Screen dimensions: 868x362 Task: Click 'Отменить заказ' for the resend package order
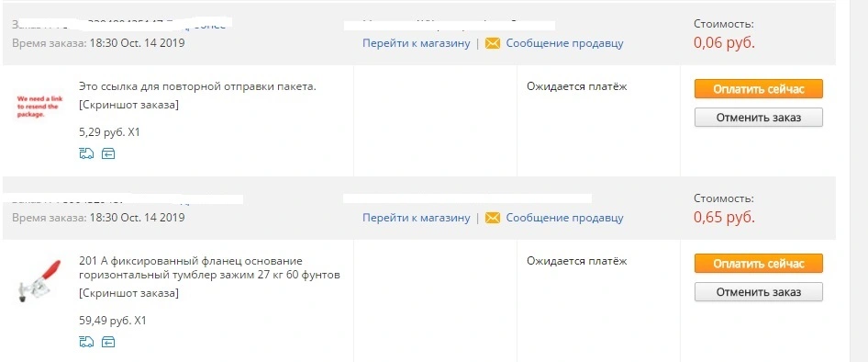point(759,118)
